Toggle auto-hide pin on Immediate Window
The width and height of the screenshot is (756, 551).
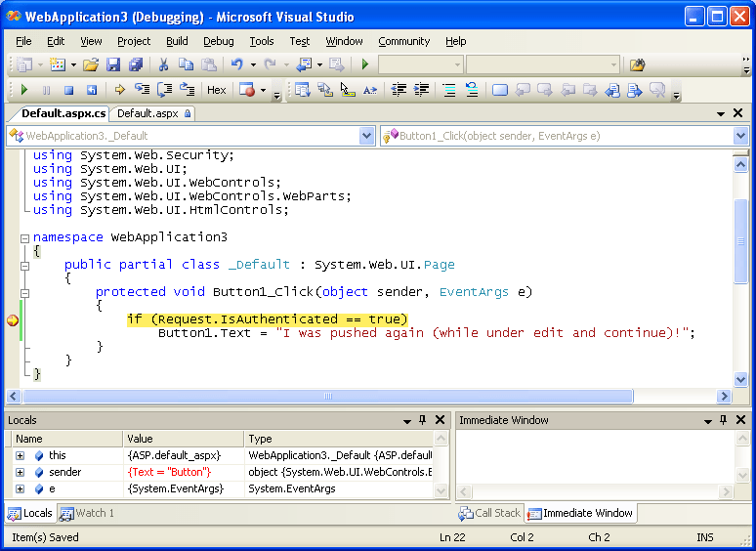[x=723, y=420]
